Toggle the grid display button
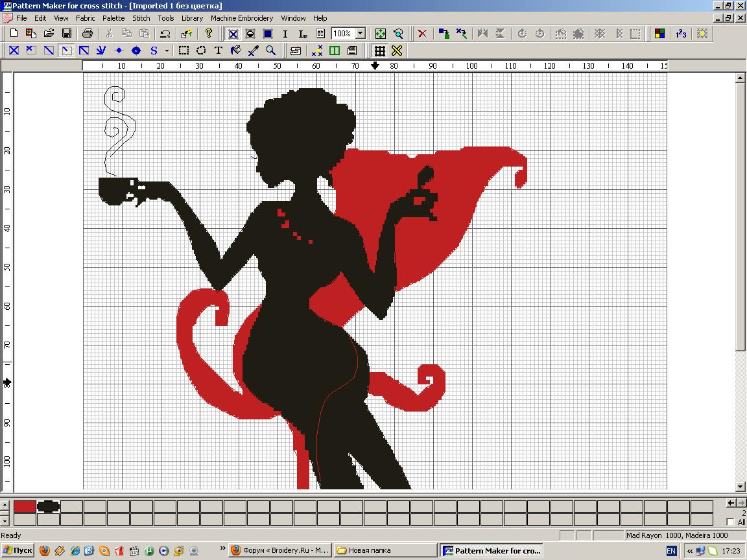This screenshot has width=747, height=560. pyautogui.click(x=380, y=51)
